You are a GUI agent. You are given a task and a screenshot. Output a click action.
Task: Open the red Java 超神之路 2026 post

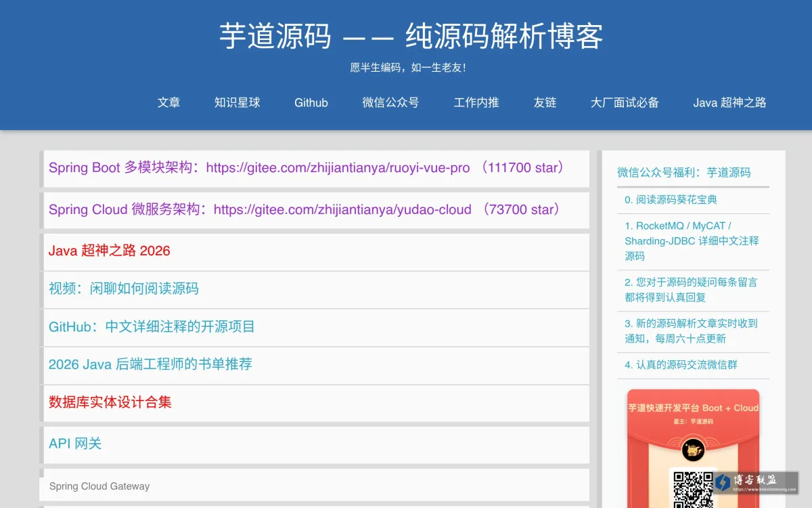tap(110, 251)
